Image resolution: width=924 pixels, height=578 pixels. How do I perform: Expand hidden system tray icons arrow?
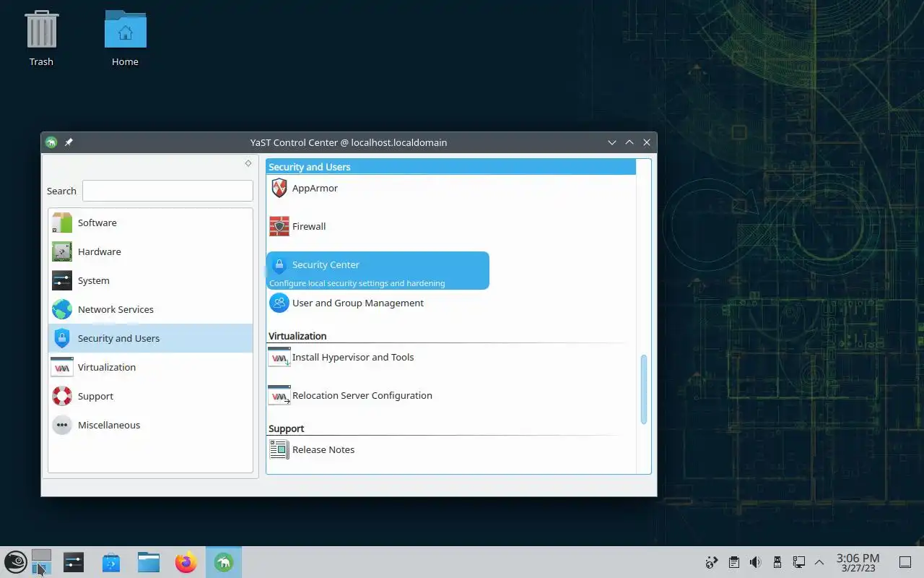[819, 562]
